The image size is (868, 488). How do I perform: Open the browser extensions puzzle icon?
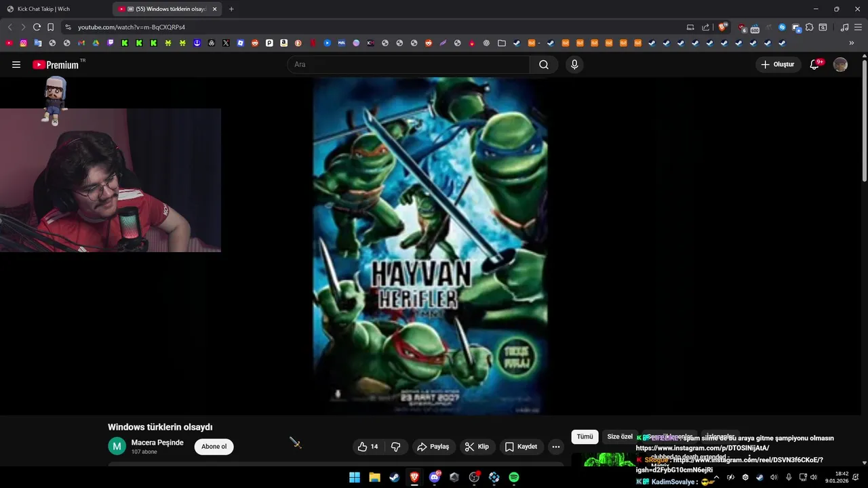[x=809, y=27]
